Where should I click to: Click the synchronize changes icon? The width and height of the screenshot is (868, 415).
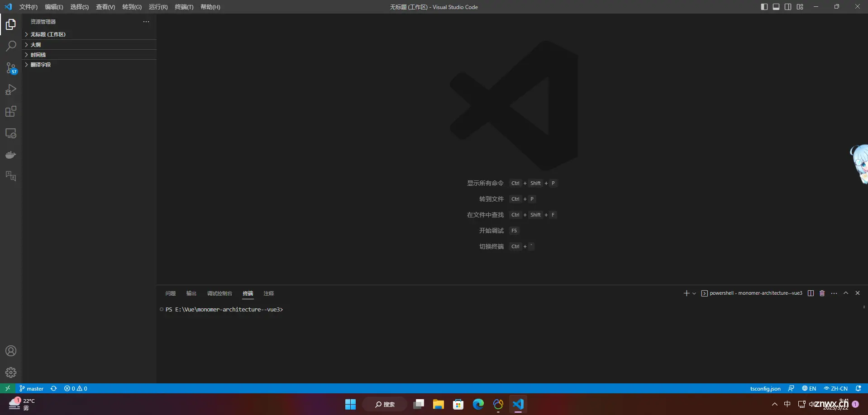[x=53, y=388]
